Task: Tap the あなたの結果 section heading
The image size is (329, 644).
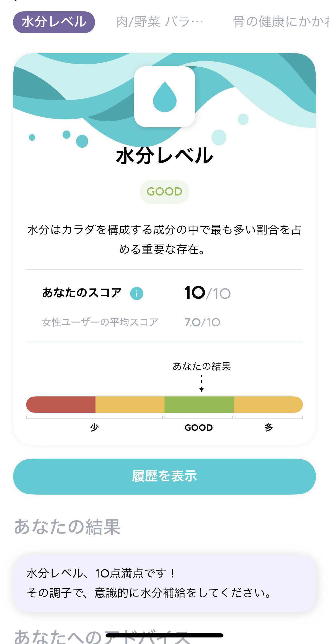Action: pyautogui.click(x=67, y=527)
